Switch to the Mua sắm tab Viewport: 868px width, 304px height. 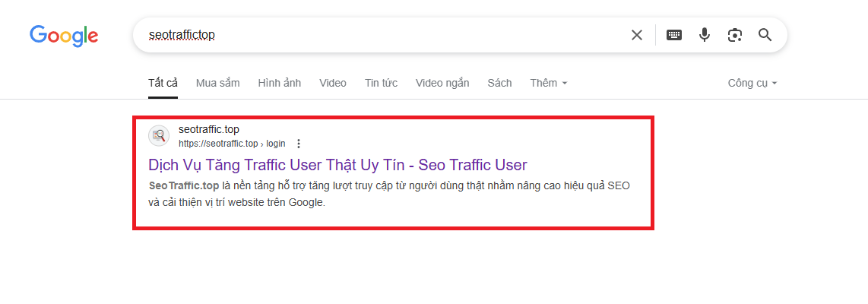point(217,83)
